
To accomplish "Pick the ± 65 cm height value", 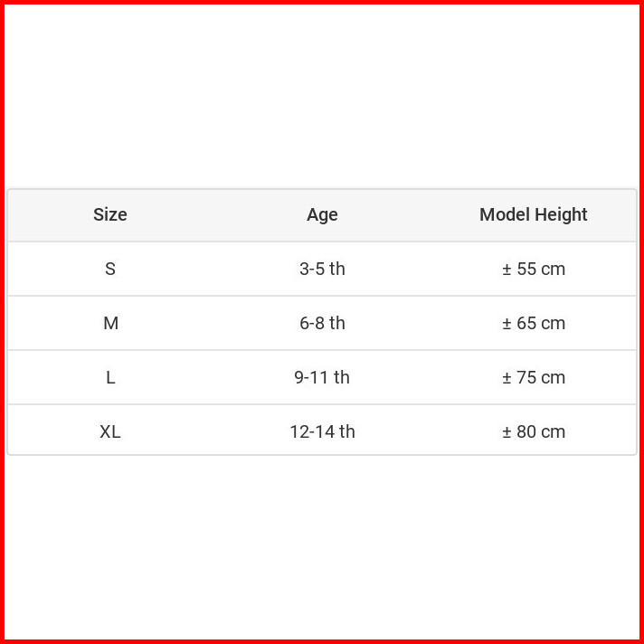I will point(534,323).
